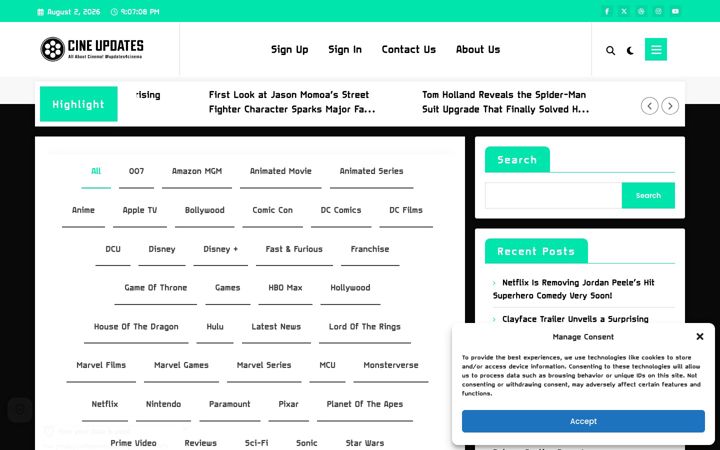Screen dimensions: 720x450
Task: Show Hollywood category posts
Action: pyautogui.click(x=350, y=288)
